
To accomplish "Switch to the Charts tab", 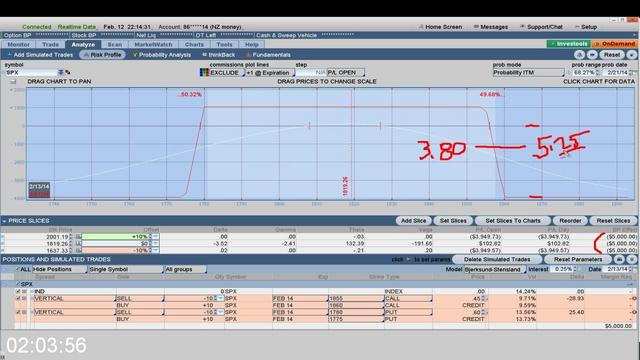I will (x=194, y=44).
